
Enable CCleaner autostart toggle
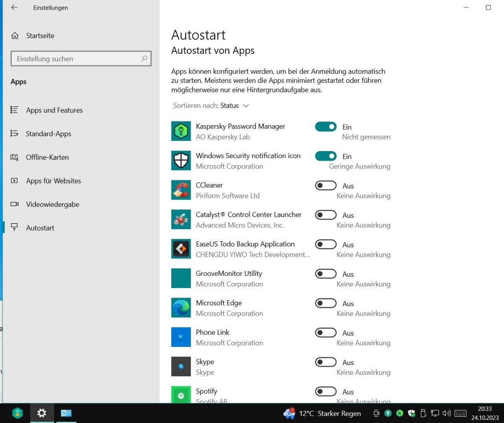coord(325,185)
